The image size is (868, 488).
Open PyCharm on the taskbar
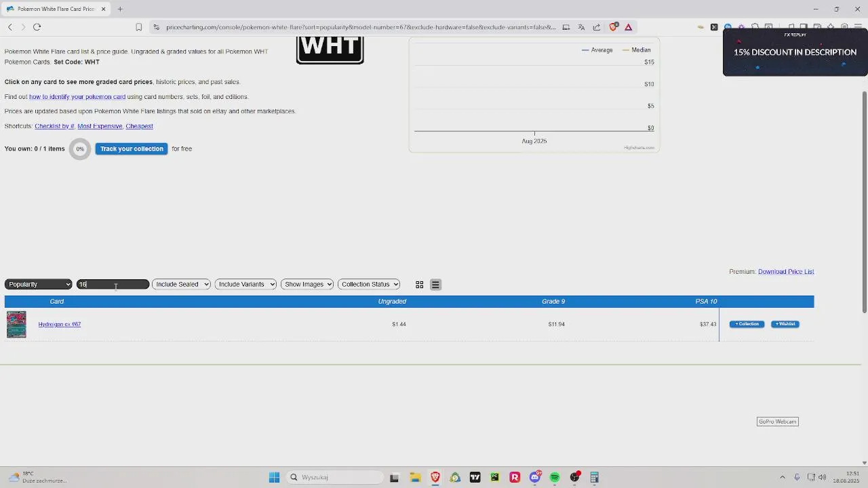495,477
